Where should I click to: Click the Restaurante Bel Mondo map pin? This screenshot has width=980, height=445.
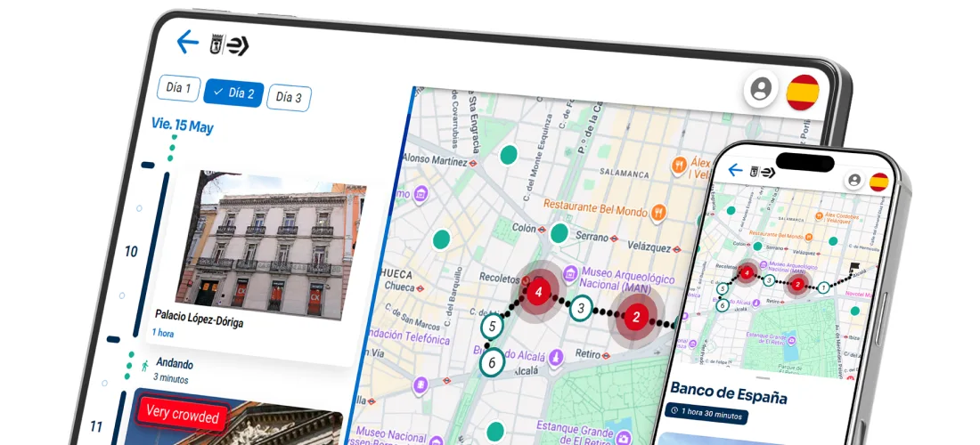(657, 213)
